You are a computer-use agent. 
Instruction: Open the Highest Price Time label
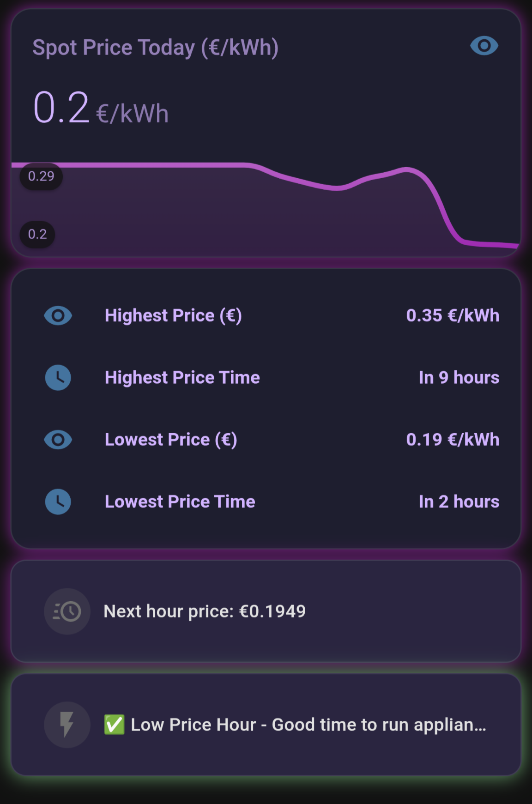[x=182, y=378]
